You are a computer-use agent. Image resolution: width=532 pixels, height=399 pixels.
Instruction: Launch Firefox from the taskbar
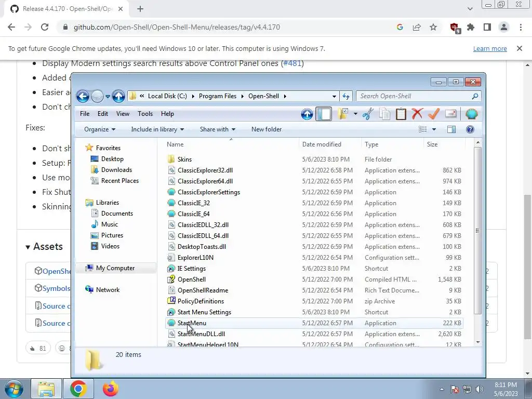tap(111, 389)
